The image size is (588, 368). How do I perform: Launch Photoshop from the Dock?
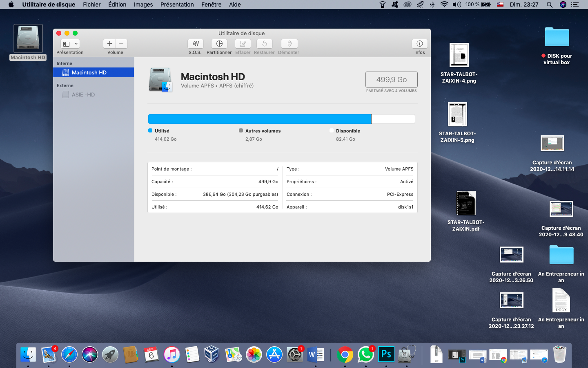pyautogui.click(x=386, y=354)
